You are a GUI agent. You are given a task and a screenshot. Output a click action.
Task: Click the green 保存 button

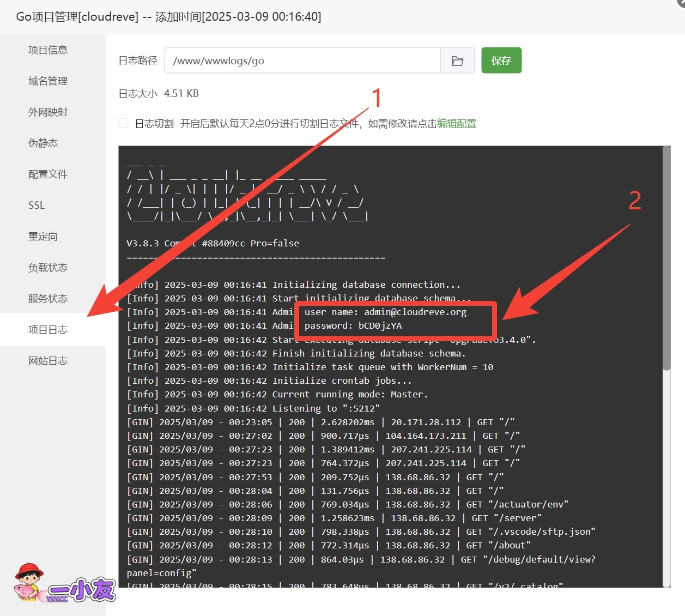coord(501,61)
